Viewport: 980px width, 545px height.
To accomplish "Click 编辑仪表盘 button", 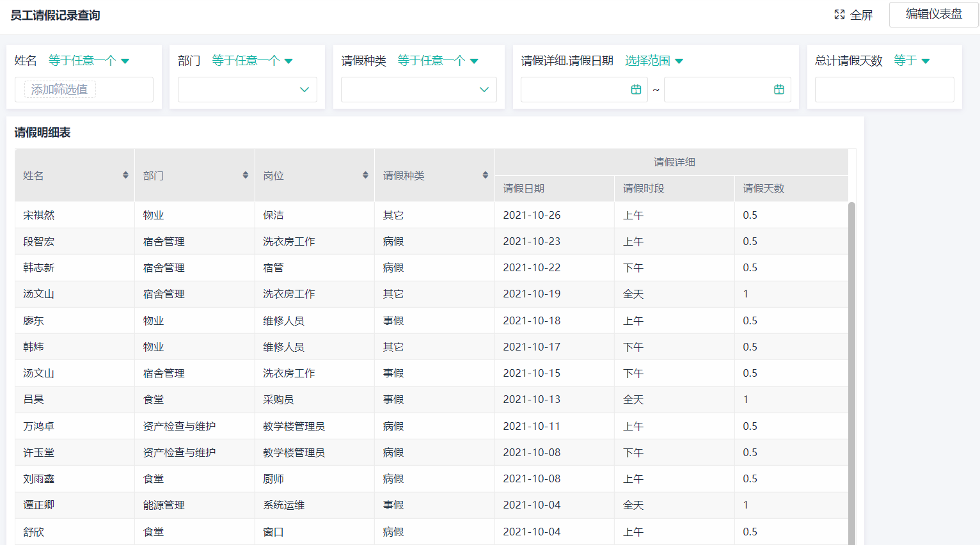I will click(933, 14).
